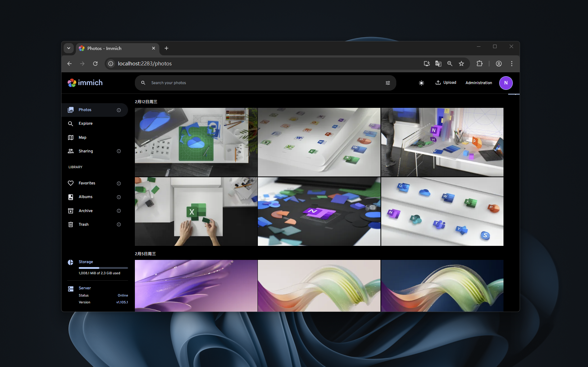Click the Upload button
Image resolution: width=588 pixels, height=367 pixels.
click(446, 83)
